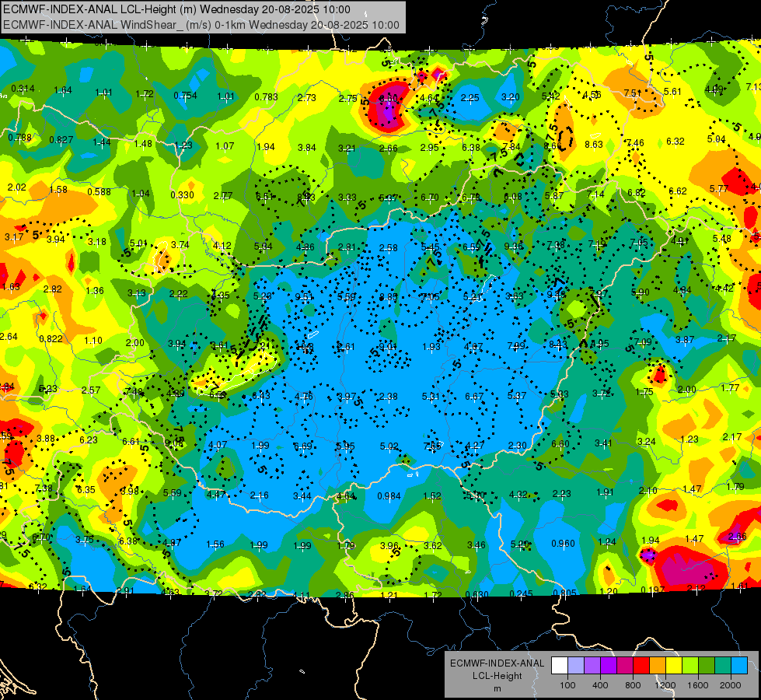Click the wind shear value 0.314

pos(23,89)
